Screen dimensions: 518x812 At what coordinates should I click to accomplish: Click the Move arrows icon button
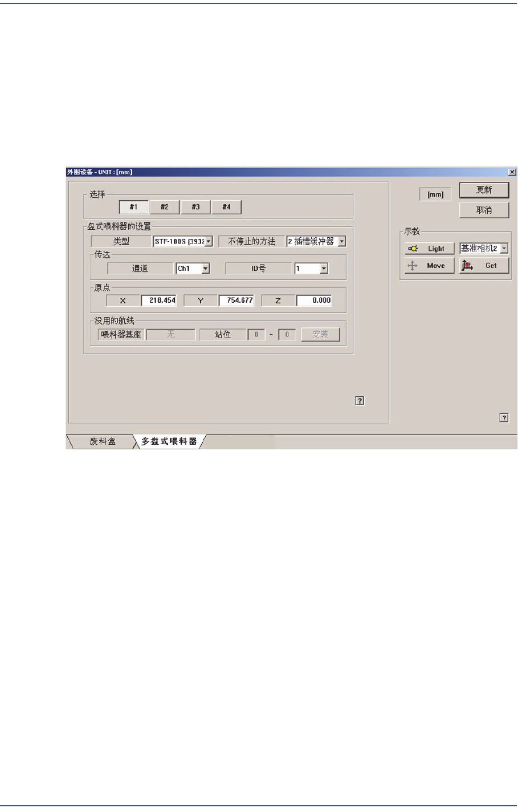coord(429,266)
